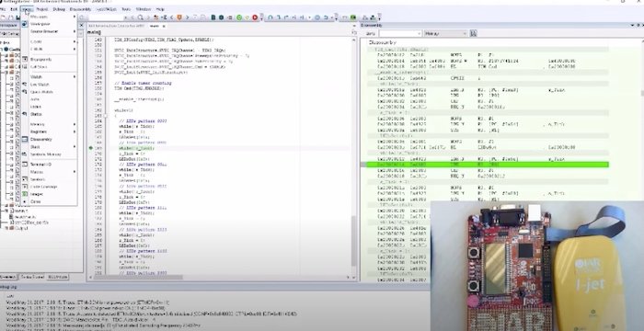
Task: Open the Window menu
Action: [143, 9]
